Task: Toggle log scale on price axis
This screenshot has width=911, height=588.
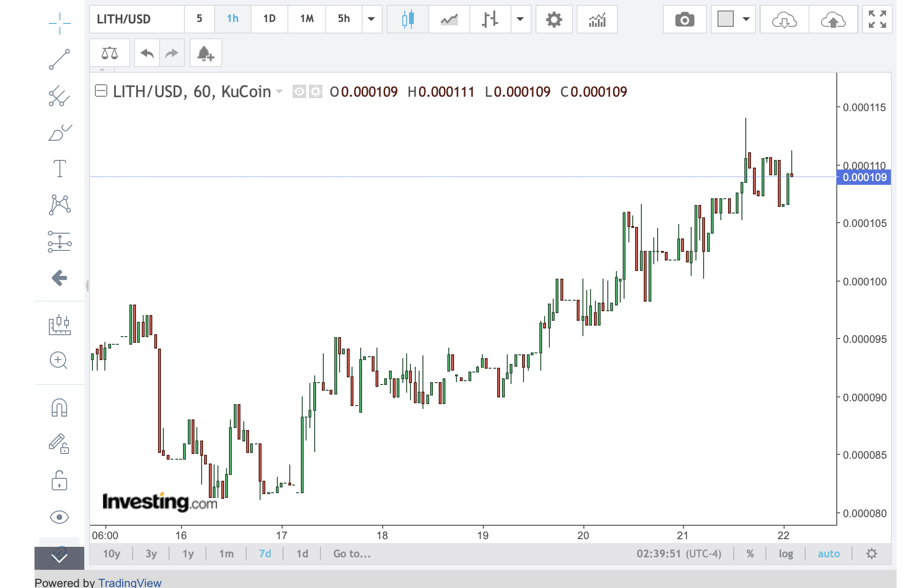Action: 786,554
